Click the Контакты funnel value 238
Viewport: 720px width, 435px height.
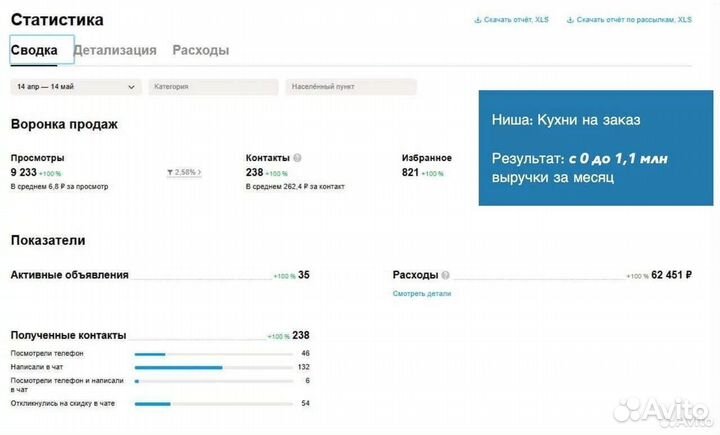[254, 172]
